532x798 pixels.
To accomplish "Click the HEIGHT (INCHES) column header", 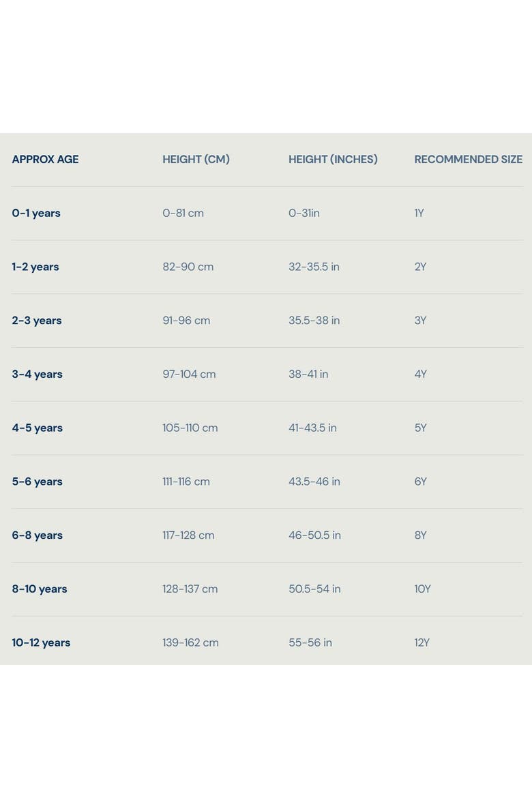I will pos(333,160).
